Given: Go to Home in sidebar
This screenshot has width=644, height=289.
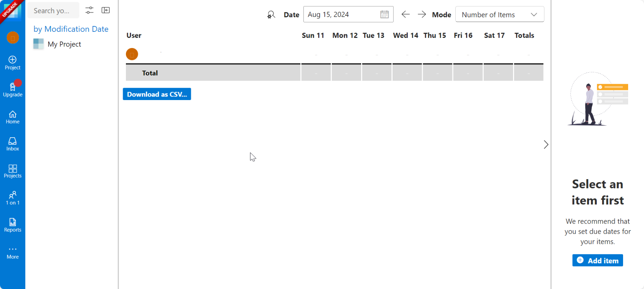Looking at the screenshot, I should click(x=13, y=117).
